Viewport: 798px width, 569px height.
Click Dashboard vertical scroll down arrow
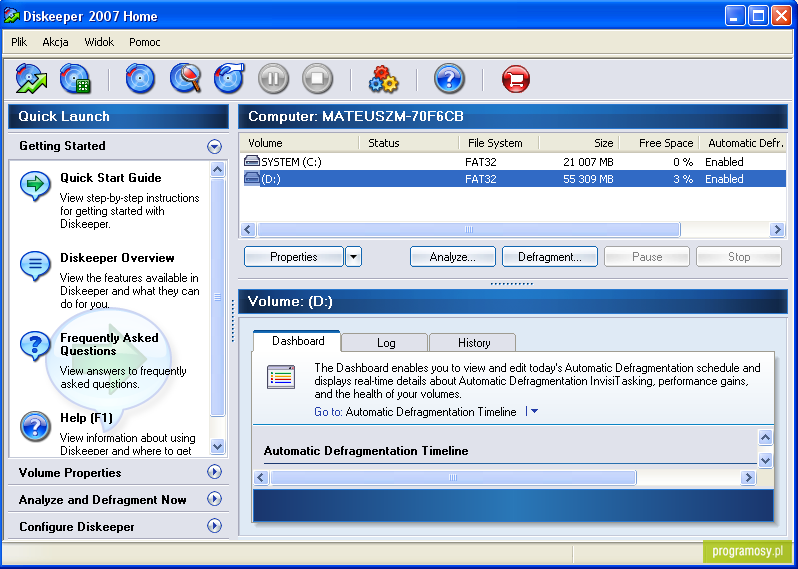tap(765, 461)
